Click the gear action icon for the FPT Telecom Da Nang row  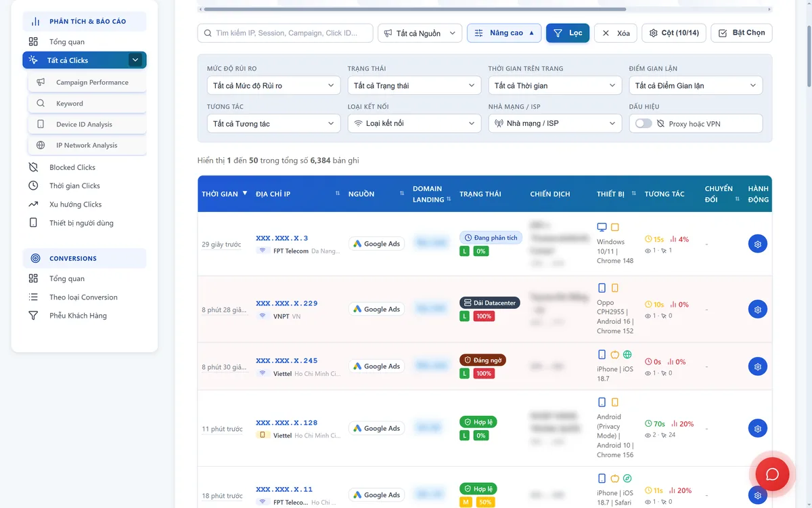click(x=758, y=244)
